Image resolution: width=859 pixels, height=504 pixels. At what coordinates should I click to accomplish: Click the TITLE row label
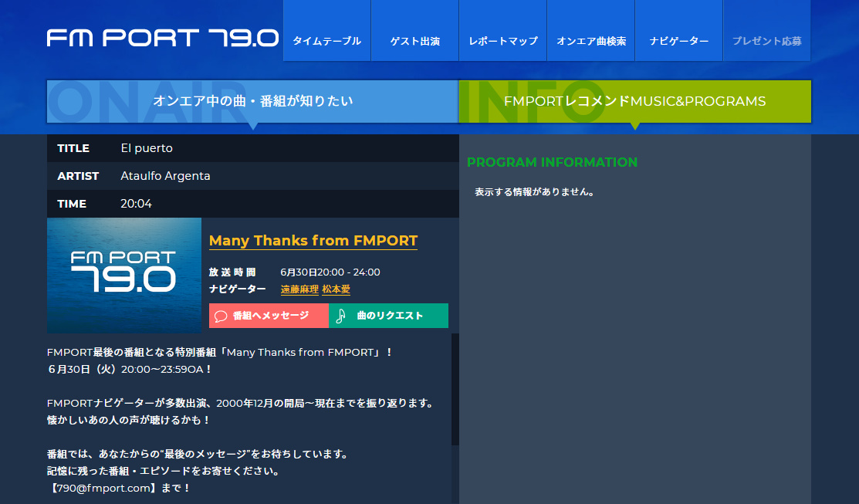(73, 148)
